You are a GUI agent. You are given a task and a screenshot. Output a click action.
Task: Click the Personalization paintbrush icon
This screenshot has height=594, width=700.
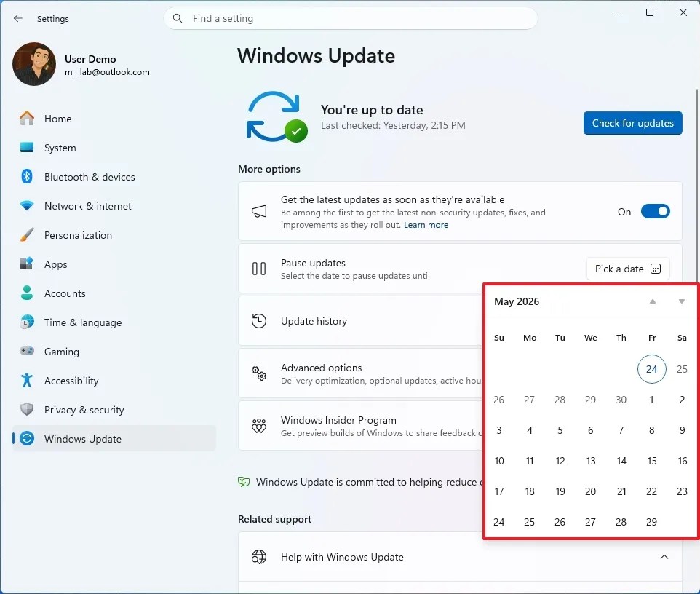coord(27,235)
